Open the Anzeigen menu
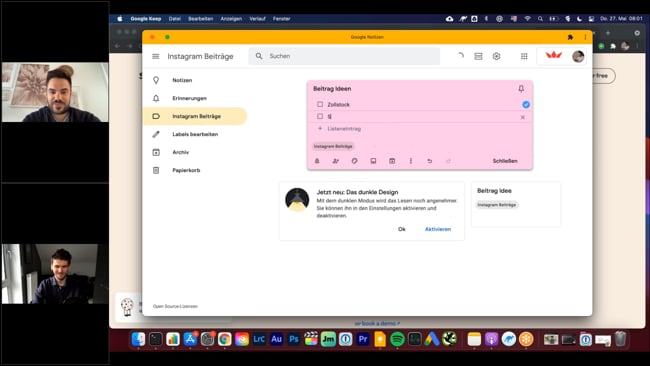 click(231, 19)
